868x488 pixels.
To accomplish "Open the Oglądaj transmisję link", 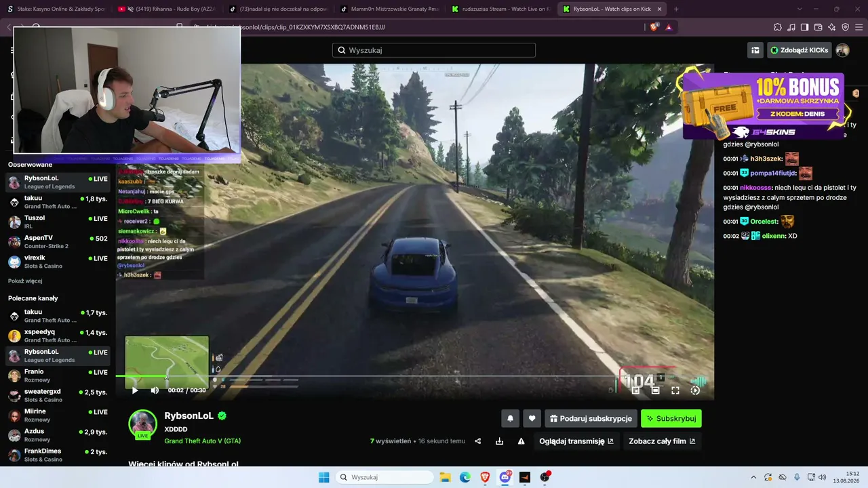I will click(576, 441).
